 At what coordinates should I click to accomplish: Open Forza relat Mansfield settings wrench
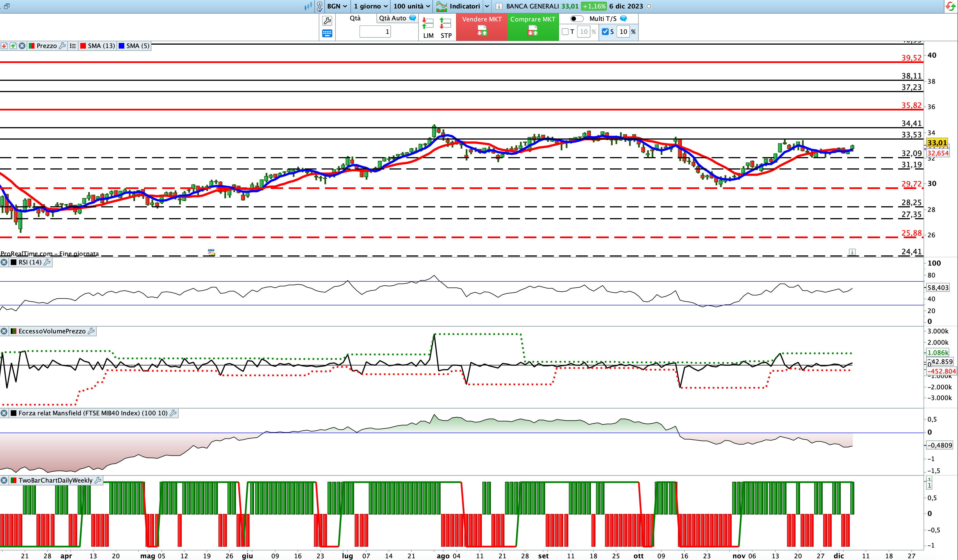[173, 413]
